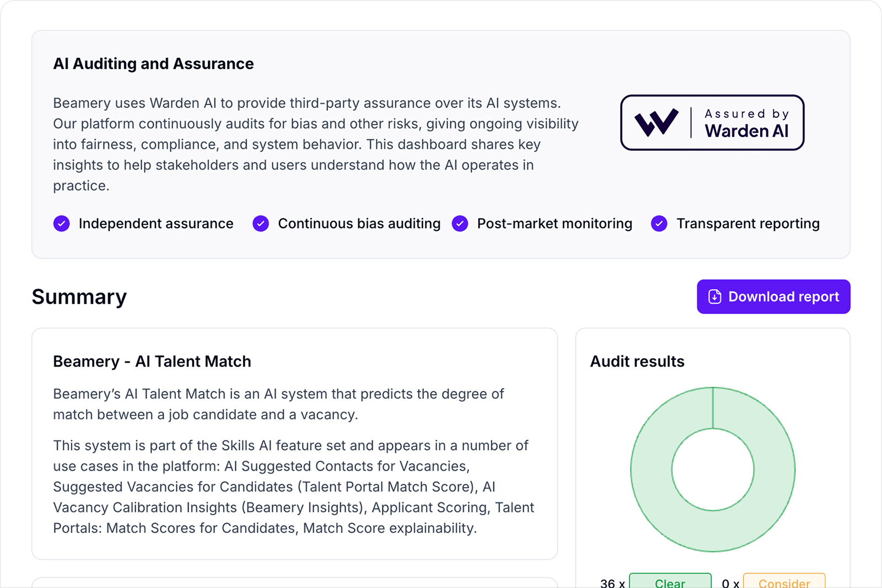Click the checkmark beside Continuous bias auditing
The height and width of the screenshot is (588, 882).
click(x=261, y=223)
